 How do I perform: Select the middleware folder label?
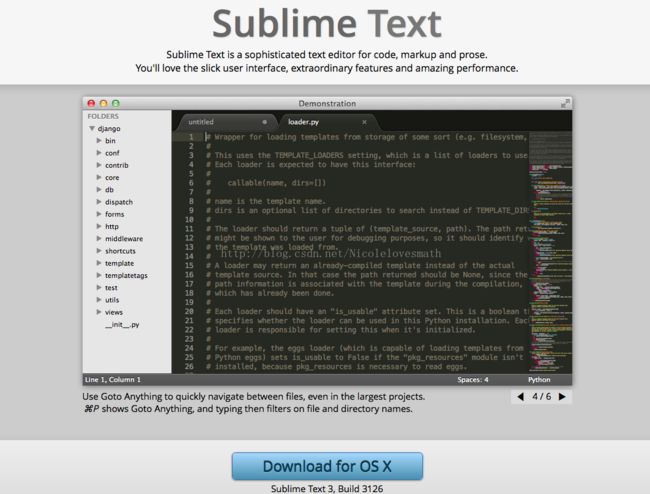(x=124, y=239)
